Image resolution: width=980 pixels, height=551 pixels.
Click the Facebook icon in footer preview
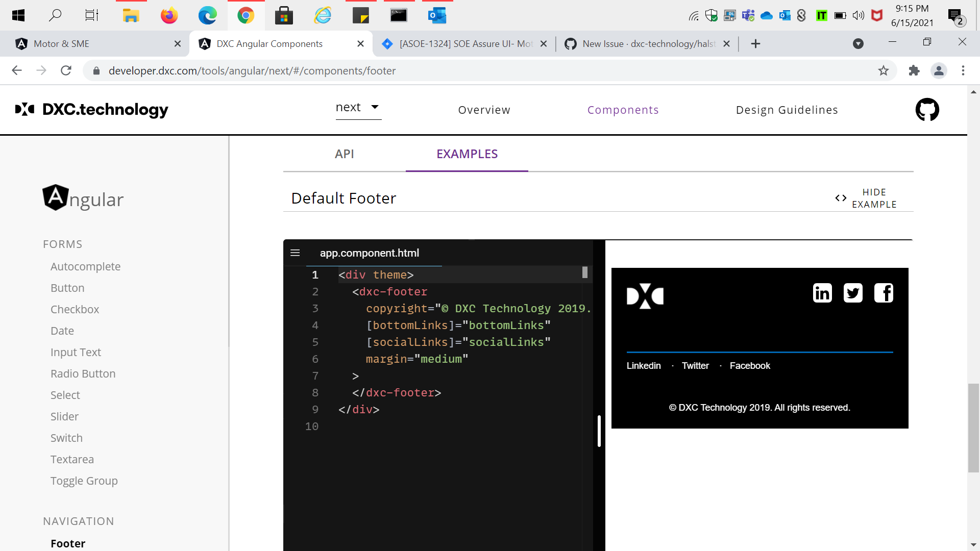click(x=884, y=293)
